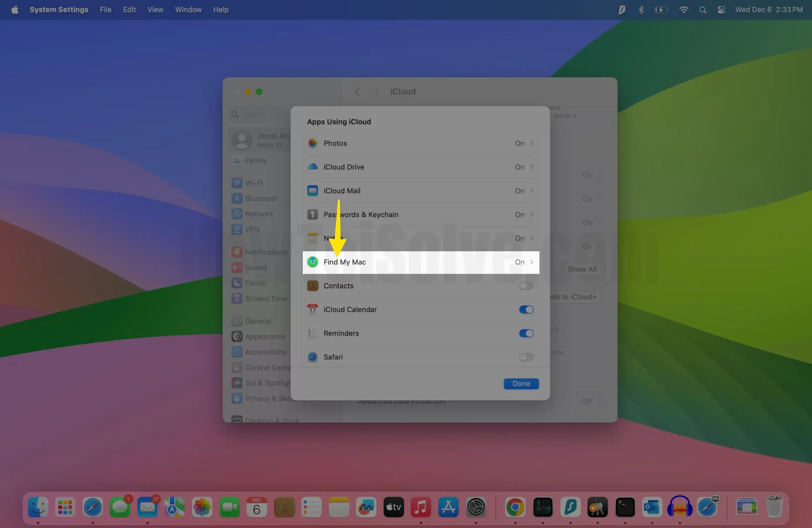The width and height of the screenshot is (812, 528).
Task: Click the Done button
Action: (521, 384)
